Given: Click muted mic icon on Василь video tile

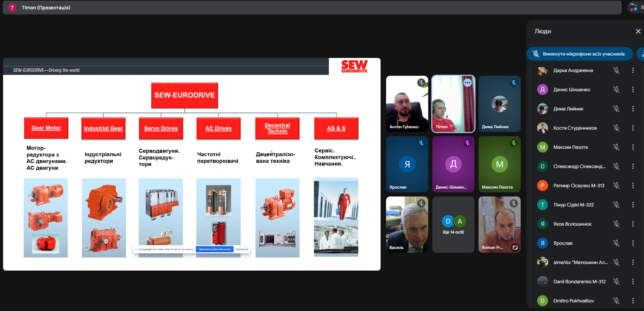Looking at the screenshot, I should (421, 203).
